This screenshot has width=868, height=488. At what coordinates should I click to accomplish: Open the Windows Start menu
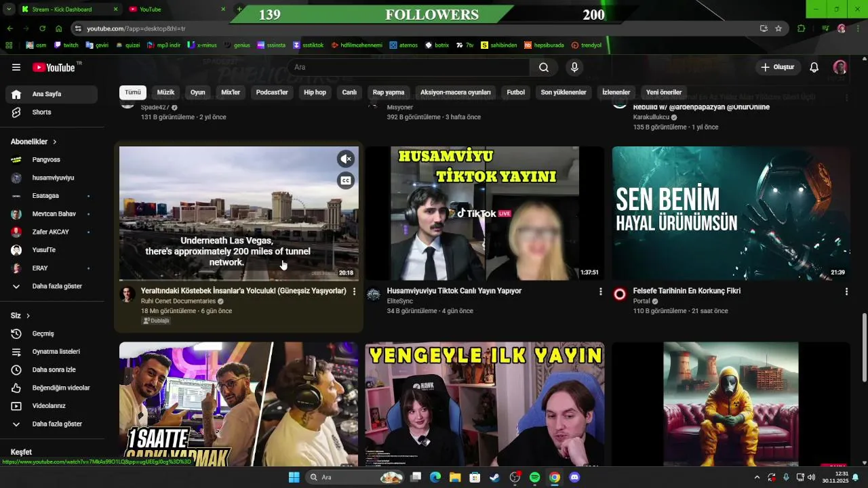294,477
